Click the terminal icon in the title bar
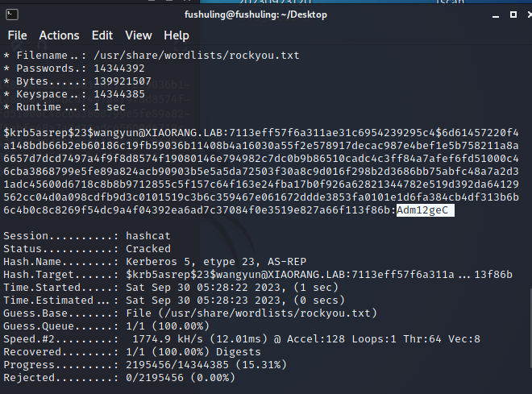 [11, 14]
